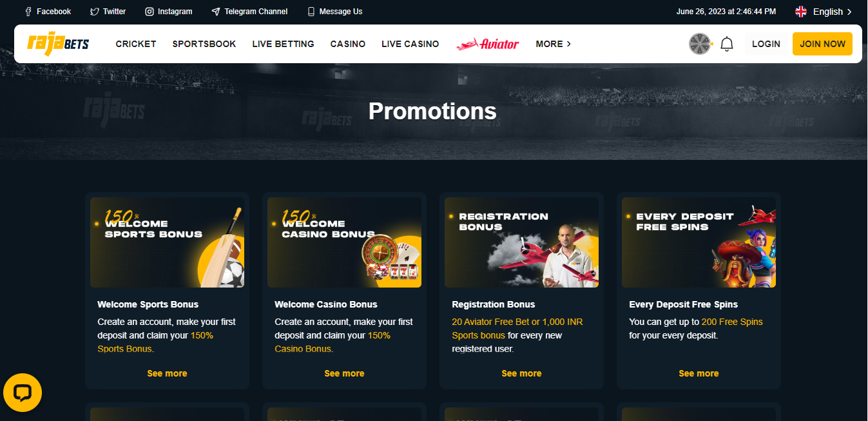Open the live chat bubble icon
Image resolution: width=868 pixels, height=421 pixels.
(23, 393)
